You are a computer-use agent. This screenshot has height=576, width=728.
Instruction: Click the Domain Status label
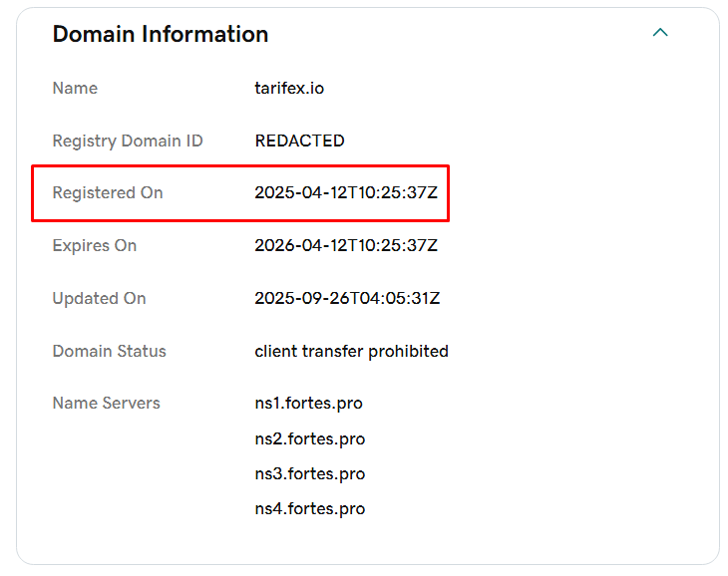pos(109,351)
